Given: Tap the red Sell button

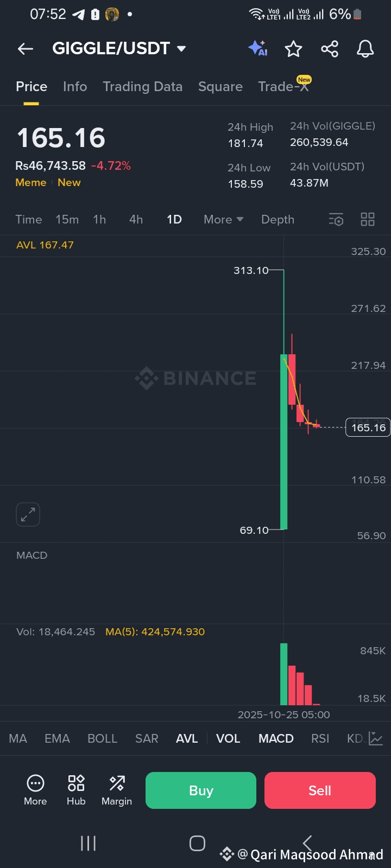Looking at the screenshot, I should [x=320, y=790].
